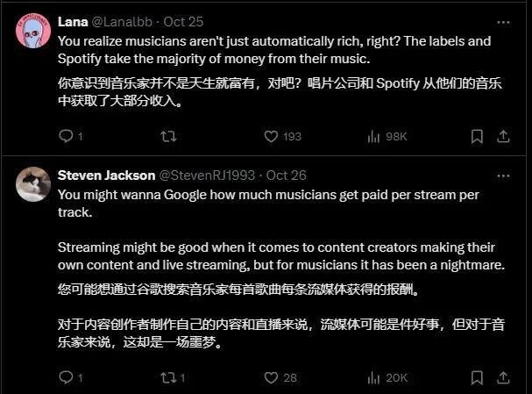Share Steven Jackson's tweet
The width and height of the screenshot is (532, 394).
pos(504,377)
